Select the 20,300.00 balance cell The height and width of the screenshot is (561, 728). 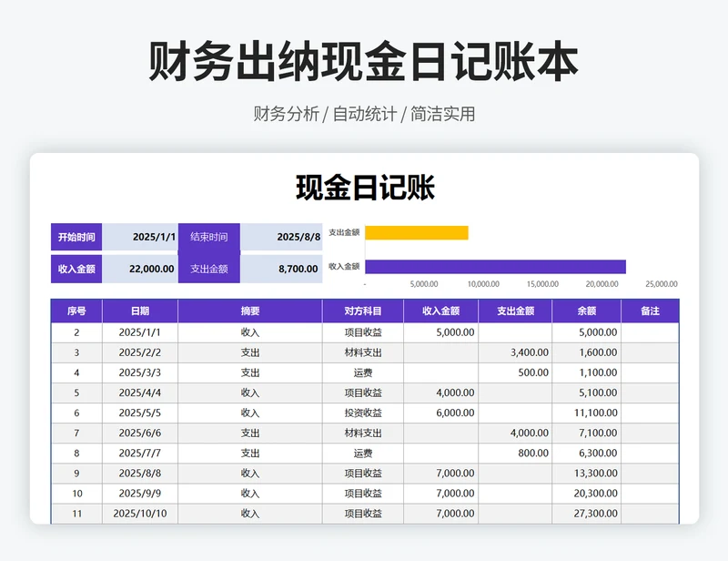pos(587,494)
